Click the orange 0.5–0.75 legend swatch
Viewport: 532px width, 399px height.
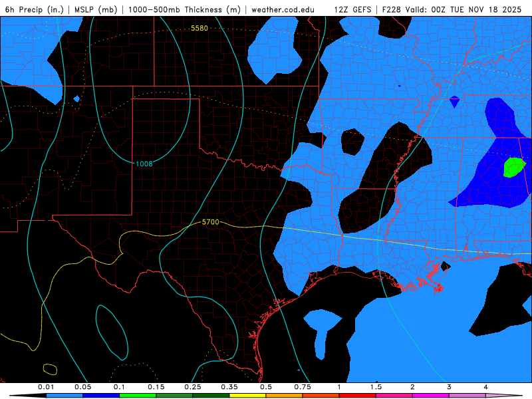tap(285, 396)
